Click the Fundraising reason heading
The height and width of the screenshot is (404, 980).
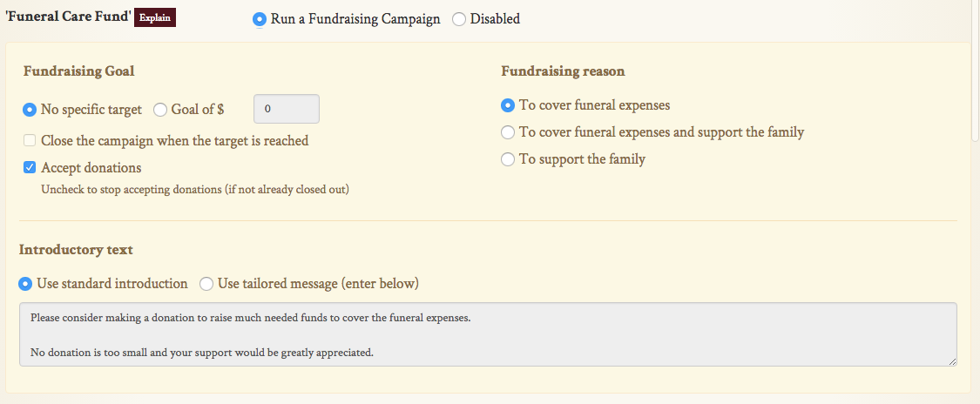coord(563,71)
